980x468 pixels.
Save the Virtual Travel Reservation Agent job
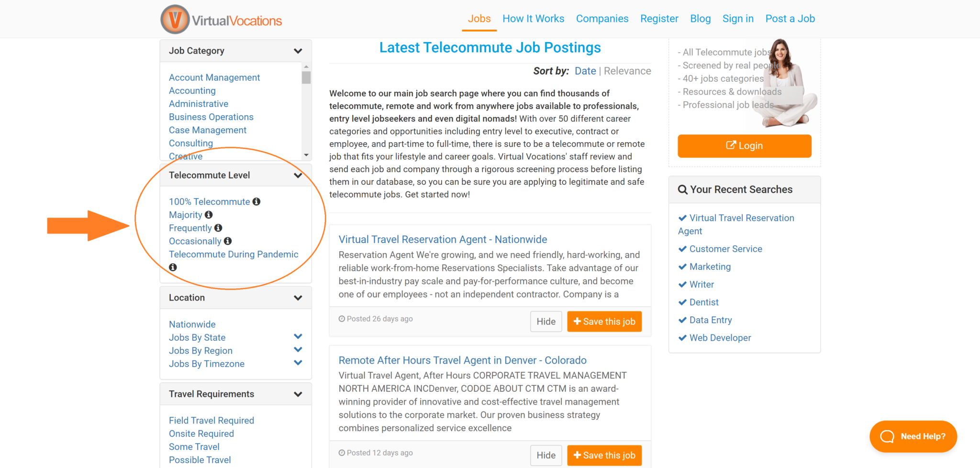coord(604,322)
